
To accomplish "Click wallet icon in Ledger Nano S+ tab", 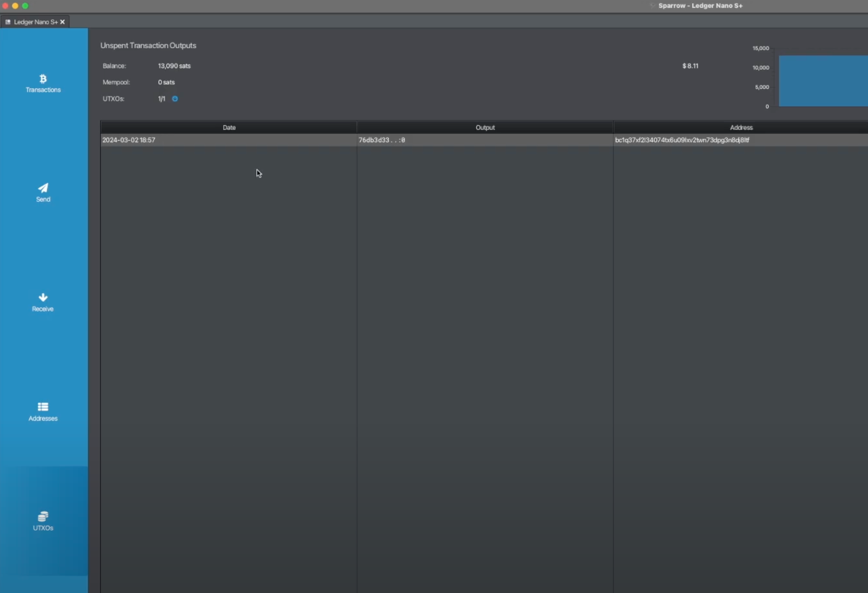I will pos(8,22).
